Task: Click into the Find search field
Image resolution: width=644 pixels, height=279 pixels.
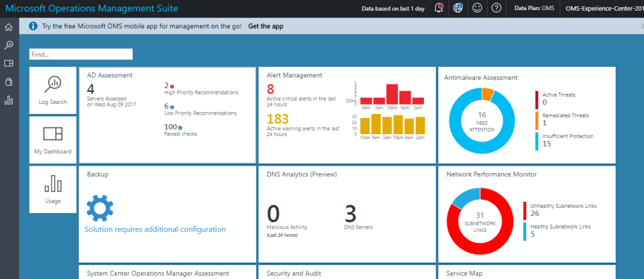Action: coord(81,54)
